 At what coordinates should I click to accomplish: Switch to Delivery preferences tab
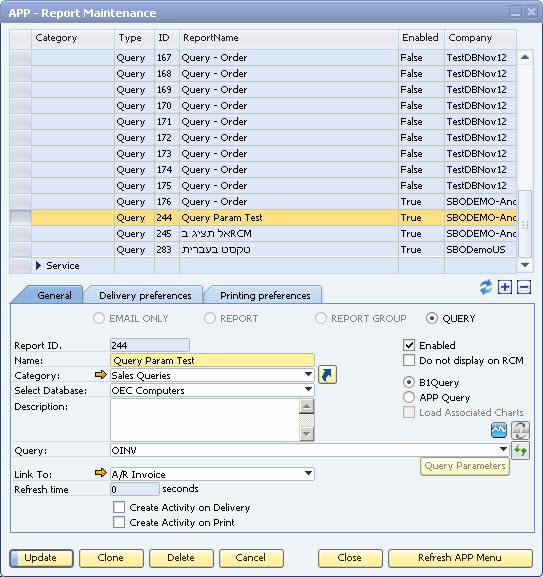coord(145,295)
